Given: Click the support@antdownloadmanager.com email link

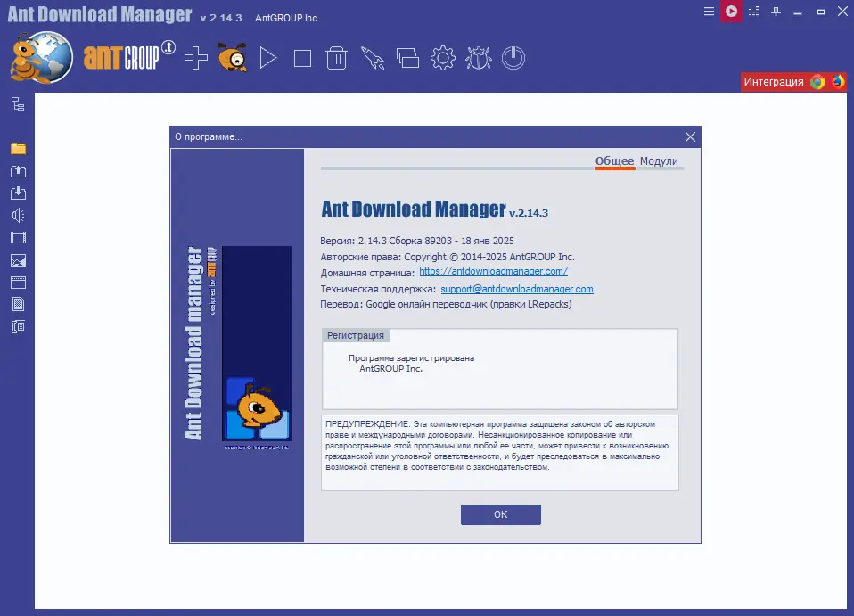Looking at the screenshot, I should click(517, 289).
